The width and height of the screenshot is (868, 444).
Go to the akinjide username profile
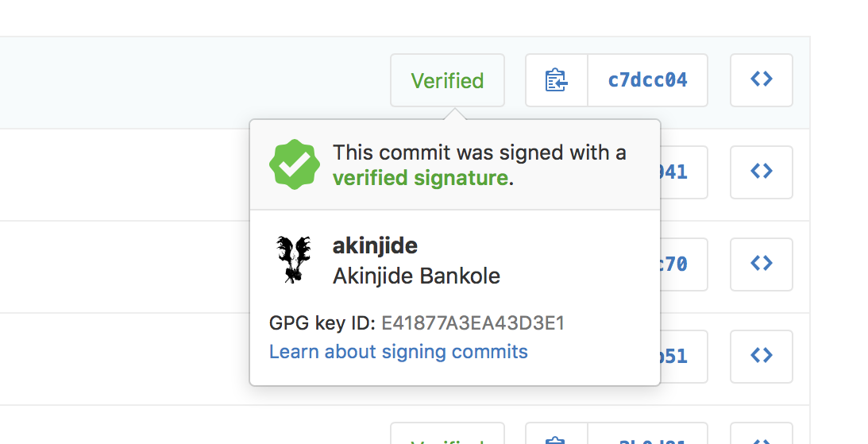pyautogui.click(x=375, y=245)
